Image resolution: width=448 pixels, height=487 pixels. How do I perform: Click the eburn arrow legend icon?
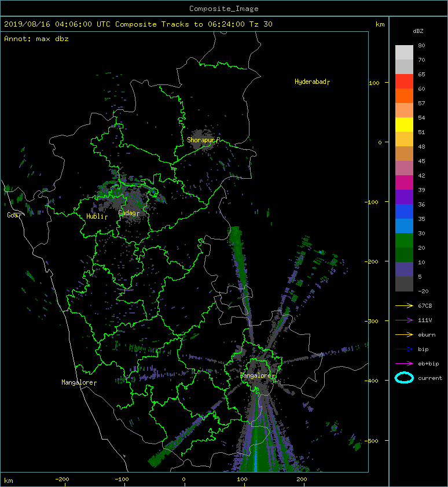[404, 335]
